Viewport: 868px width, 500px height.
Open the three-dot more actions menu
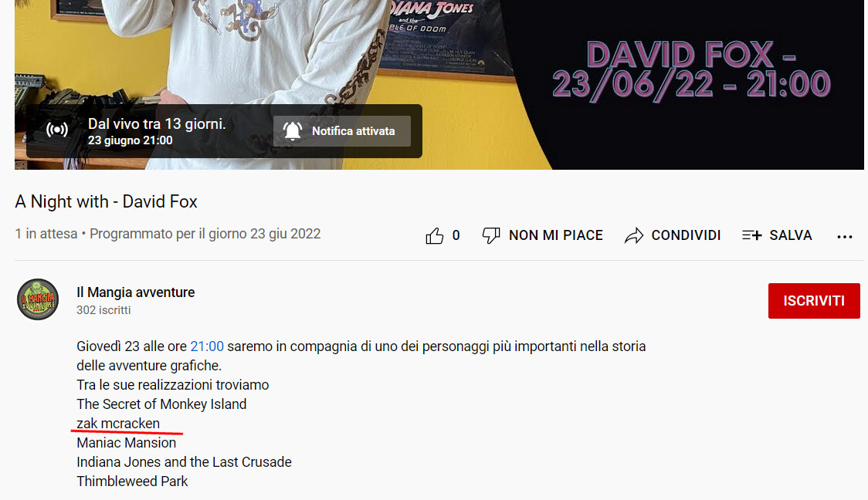click(x=844, y=237)
